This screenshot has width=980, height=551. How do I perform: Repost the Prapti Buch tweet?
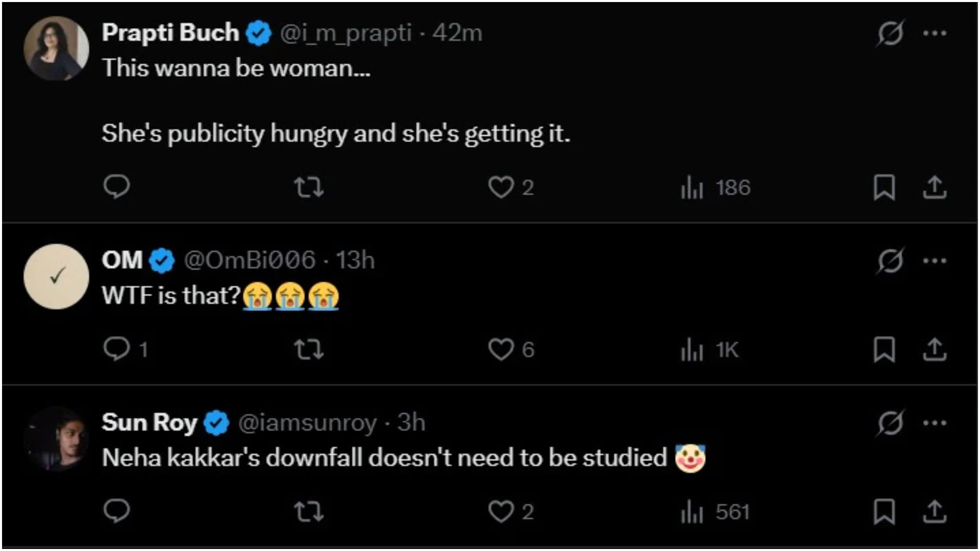(x=309, y=187)
